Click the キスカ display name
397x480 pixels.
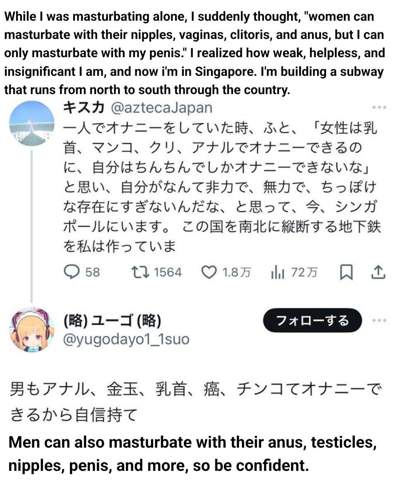[84, 107]
